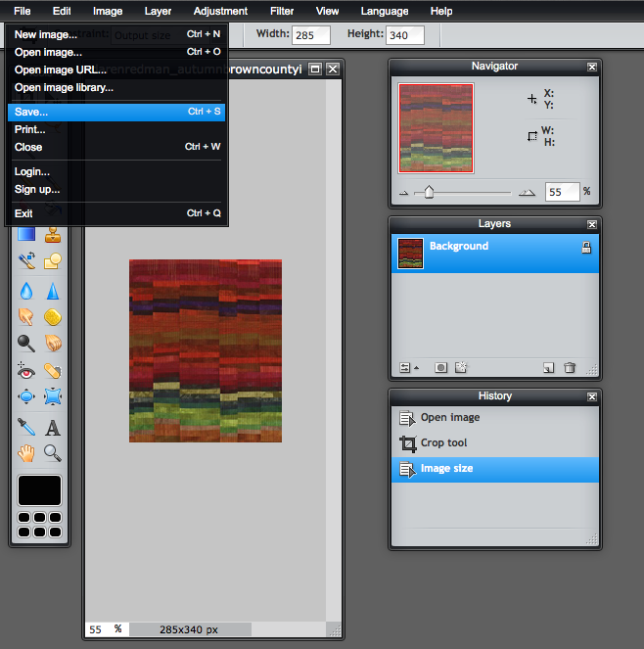Screen dimensions: 644x649
Task: Click Save... in the File menu
Action: (x=116, y=113)
